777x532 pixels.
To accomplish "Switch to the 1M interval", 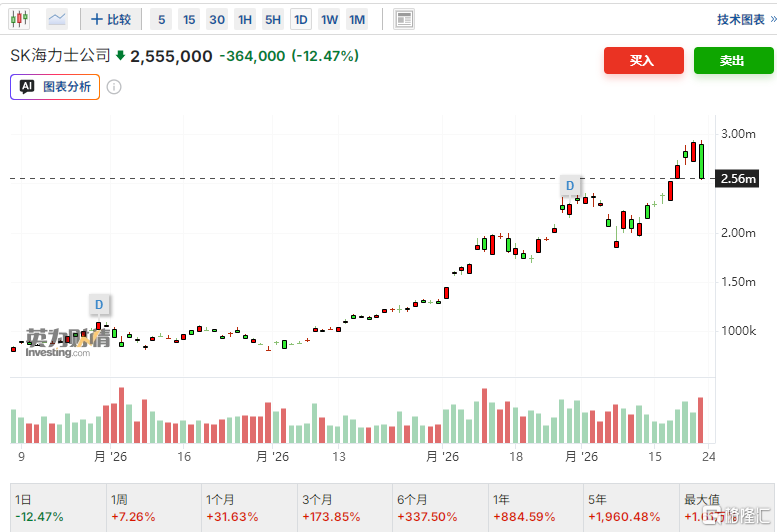I will (357, 19).
